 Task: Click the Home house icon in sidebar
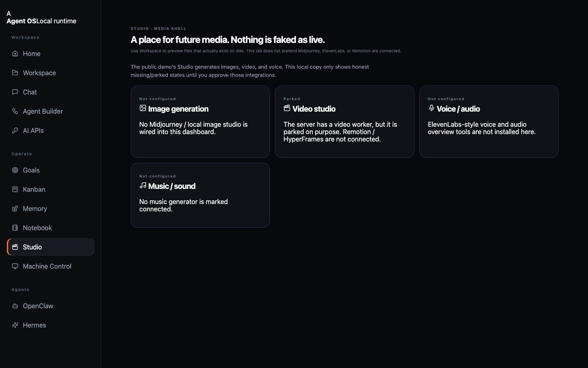(15, 54)
